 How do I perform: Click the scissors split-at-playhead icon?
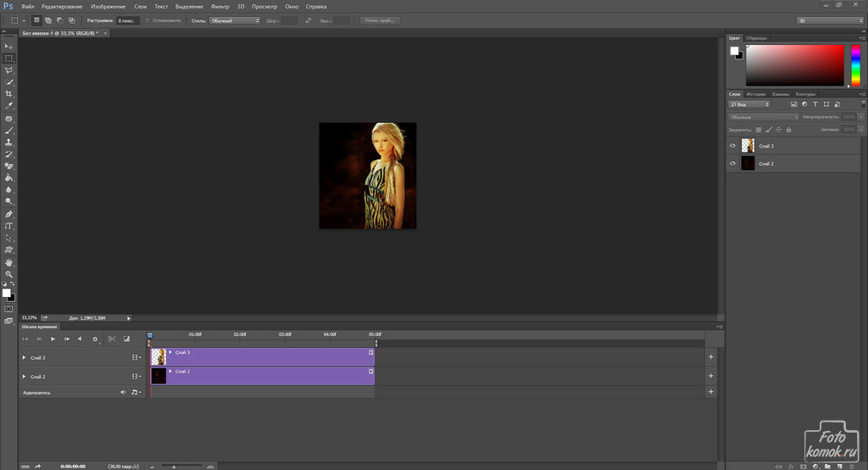[x=111, y=339]
